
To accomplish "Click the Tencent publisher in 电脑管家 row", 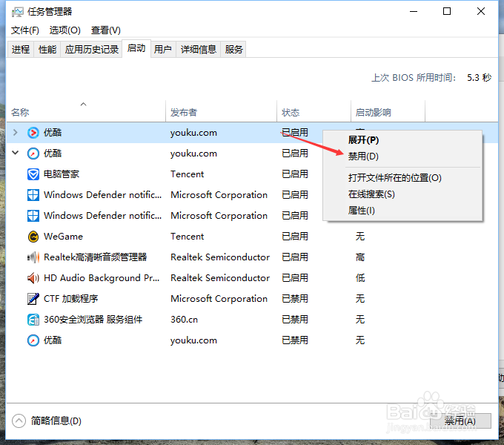I will 187,174.
